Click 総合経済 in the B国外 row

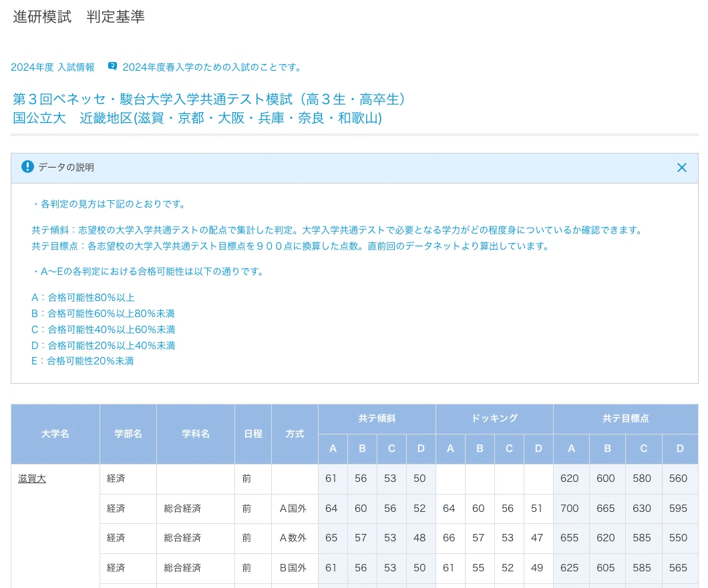click(182, 568)
